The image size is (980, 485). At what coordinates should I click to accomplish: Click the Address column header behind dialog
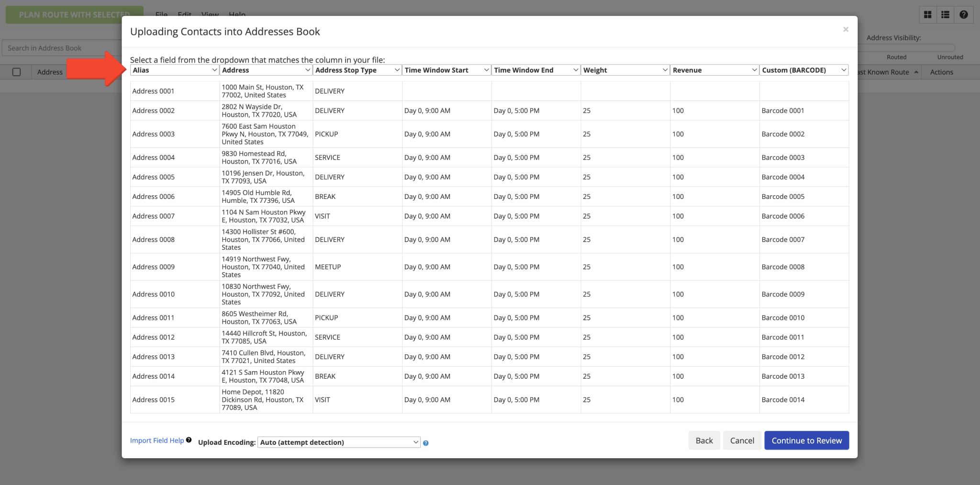point(50,72)
